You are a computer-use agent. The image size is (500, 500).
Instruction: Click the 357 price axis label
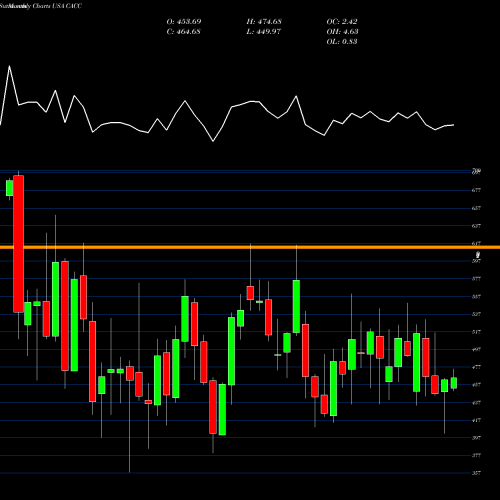click(476, 473)
